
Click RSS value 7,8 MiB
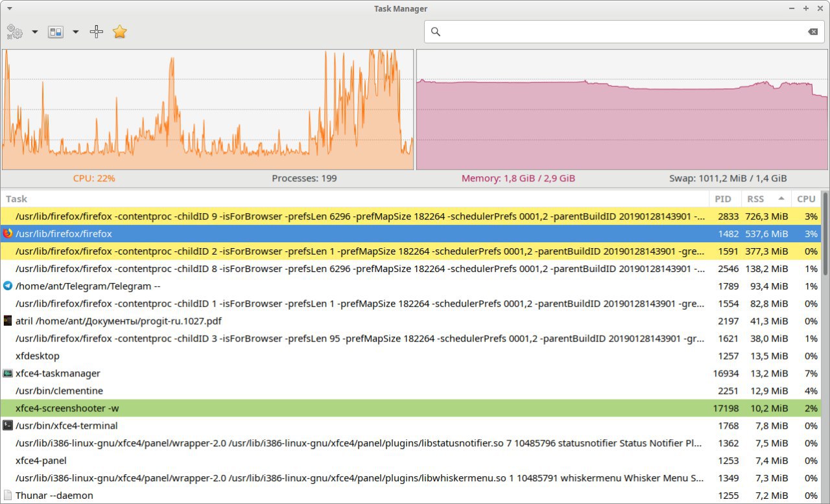[772, 426]
